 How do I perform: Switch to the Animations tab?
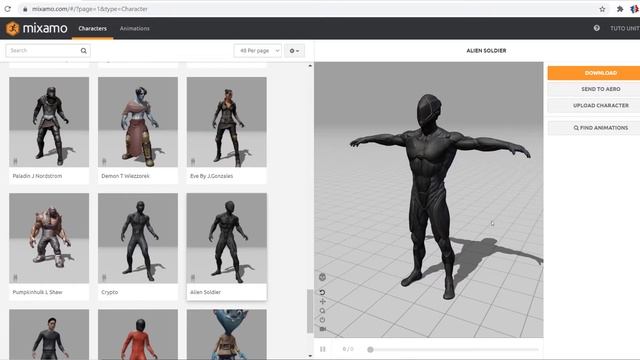pyautogui.click(x=135, y=28)
